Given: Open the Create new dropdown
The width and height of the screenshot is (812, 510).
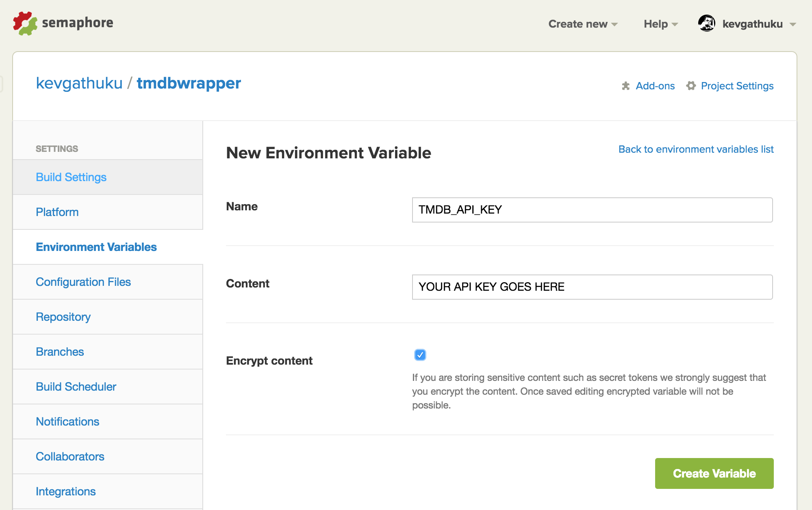Looking at the screenshot, I should (x=583, y=24).
